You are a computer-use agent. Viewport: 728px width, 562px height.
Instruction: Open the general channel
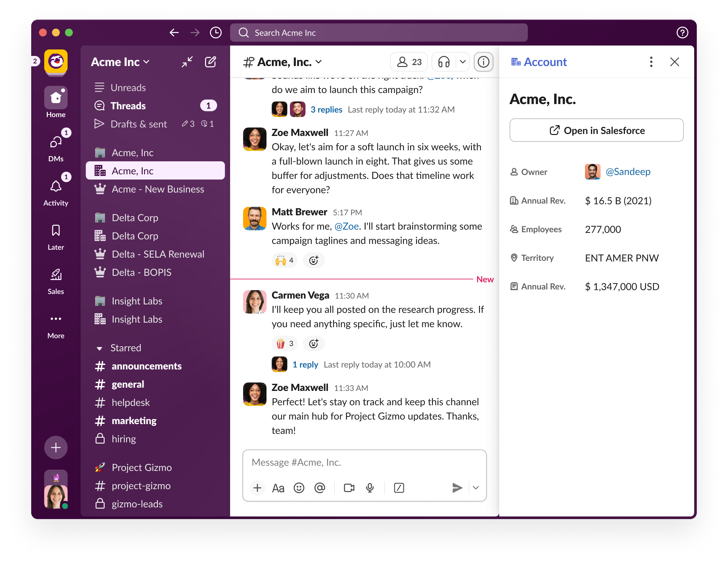pyautogui.click(x=155, y=384)
